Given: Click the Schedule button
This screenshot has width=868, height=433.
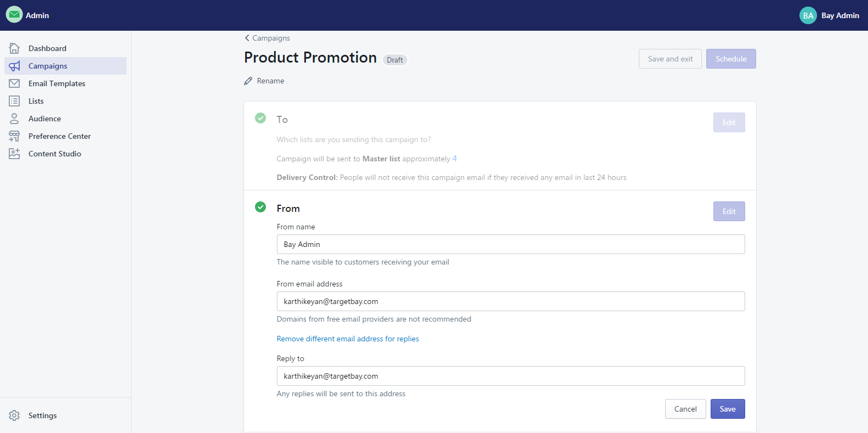Looking at the screenshot, I should pos(731,59).
